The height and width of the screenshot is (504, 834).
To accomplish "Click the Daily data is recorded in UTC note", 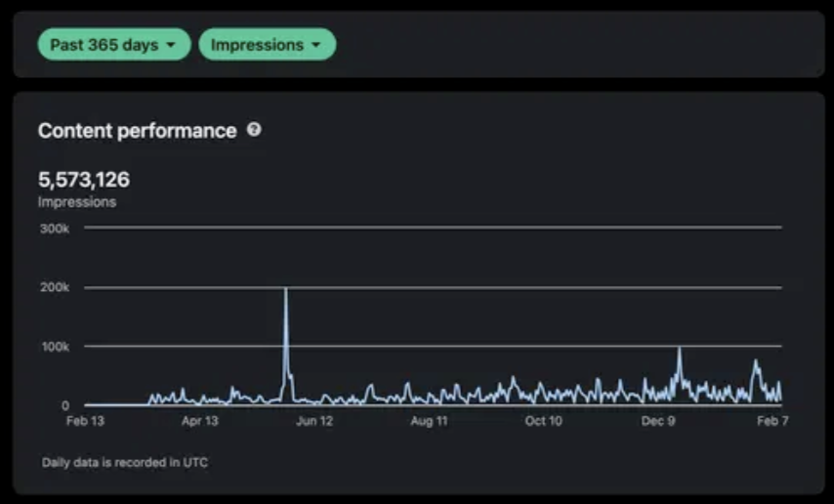I will tap(125, 462).
